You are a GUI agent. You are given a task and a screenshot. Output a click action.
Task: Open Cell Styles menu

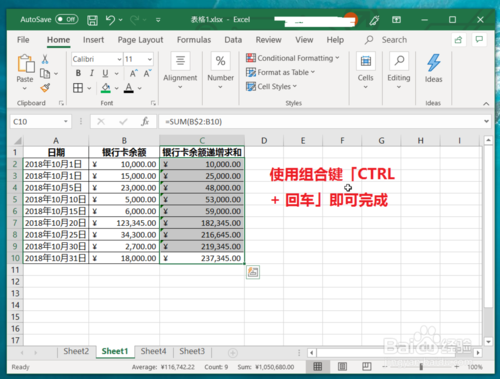(271, 86)
